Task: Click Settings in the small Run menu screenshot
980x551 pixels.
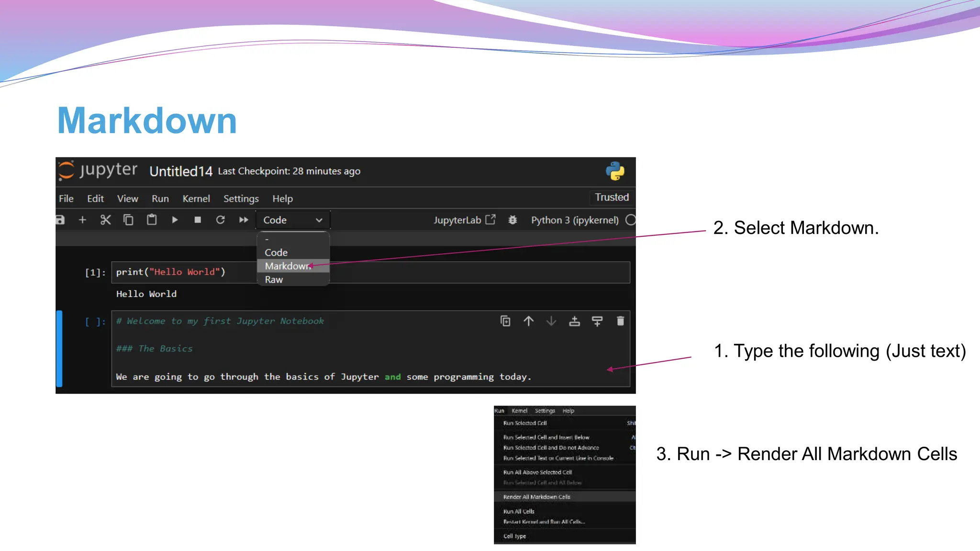Action: pyautogui.click(x=545, y=411)
